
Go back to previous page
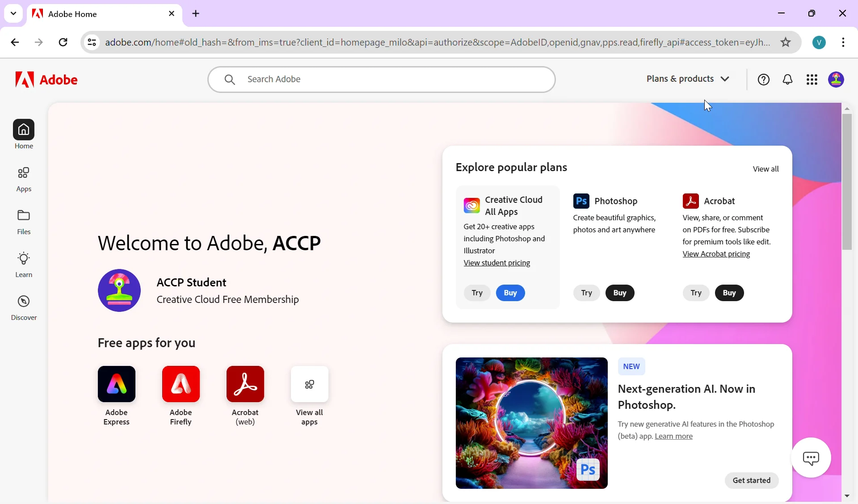tap(15, 42)
